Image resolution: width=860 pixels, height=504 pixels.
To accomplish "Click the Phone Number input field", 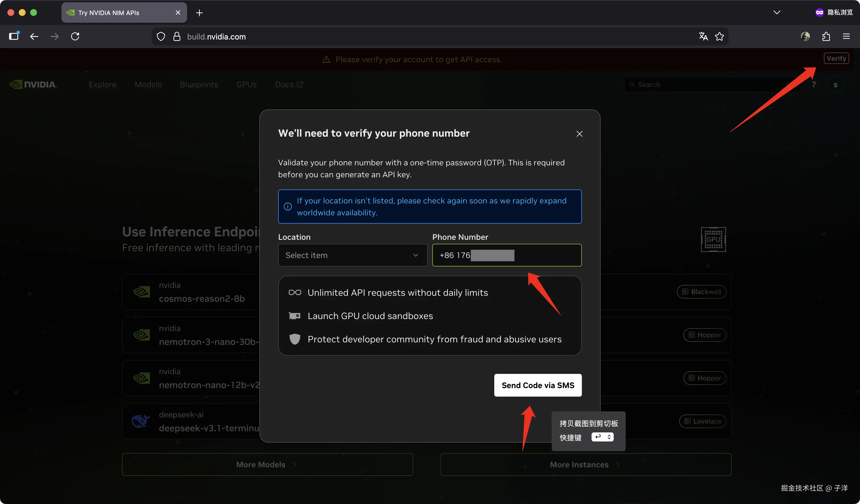I will point(546,255).
